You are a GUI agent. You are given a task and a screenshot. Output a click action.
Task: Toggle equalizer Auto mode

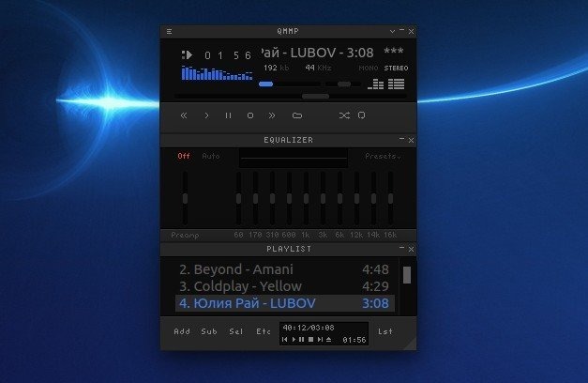point(211,156)
